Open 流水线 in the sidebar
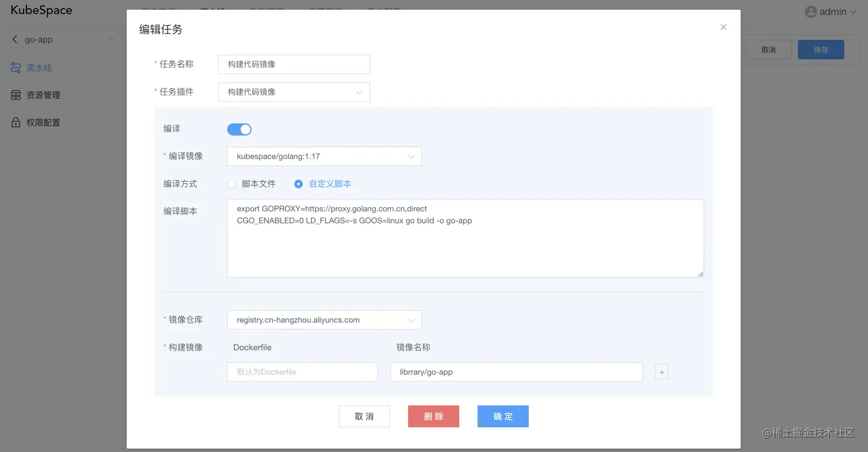 (x=39, y=68)
